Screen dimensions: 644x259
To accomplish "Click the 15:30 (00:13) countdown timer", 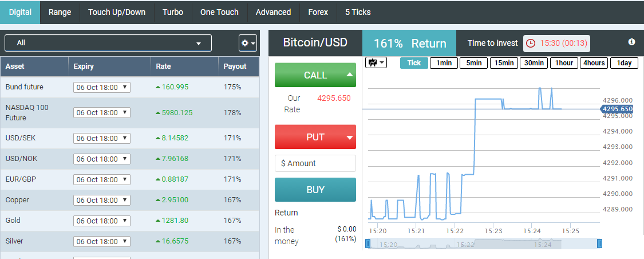I will (x=564, y=43).
